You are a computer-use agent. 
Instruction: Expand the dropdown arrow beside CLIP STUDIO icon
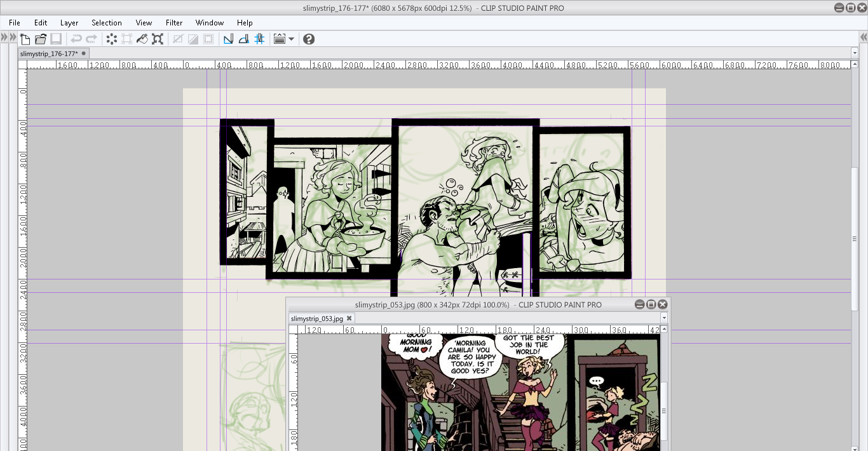pyautogui.click(x=292, y=39)
